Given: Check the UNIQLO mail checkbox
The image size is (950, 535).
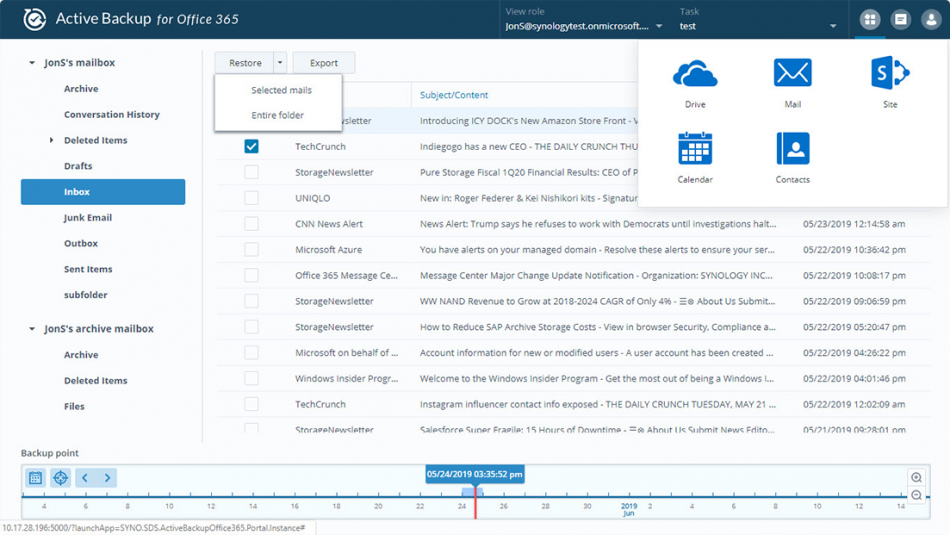Looking at the screenshot, I should click(251, 198).
